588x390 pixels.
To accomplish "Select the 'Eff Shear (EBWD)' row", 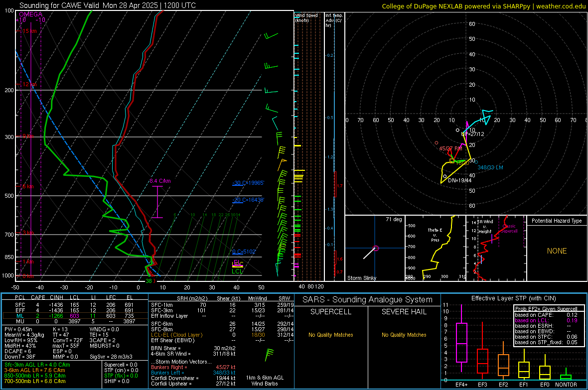I will click(222, 340).
